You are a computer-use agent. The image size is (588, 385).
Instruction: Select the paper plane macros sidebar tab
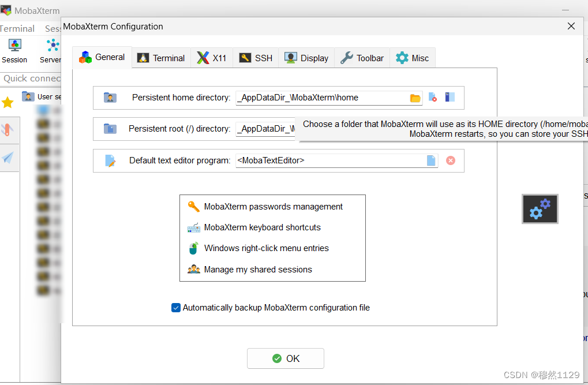[x=8, y=157]
